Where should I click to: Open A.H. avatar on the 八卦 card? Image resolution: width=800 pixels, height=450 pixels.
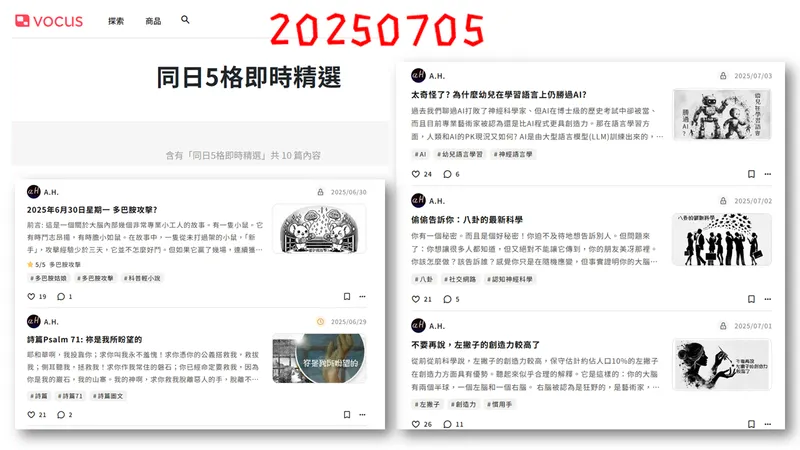point(418,201)
